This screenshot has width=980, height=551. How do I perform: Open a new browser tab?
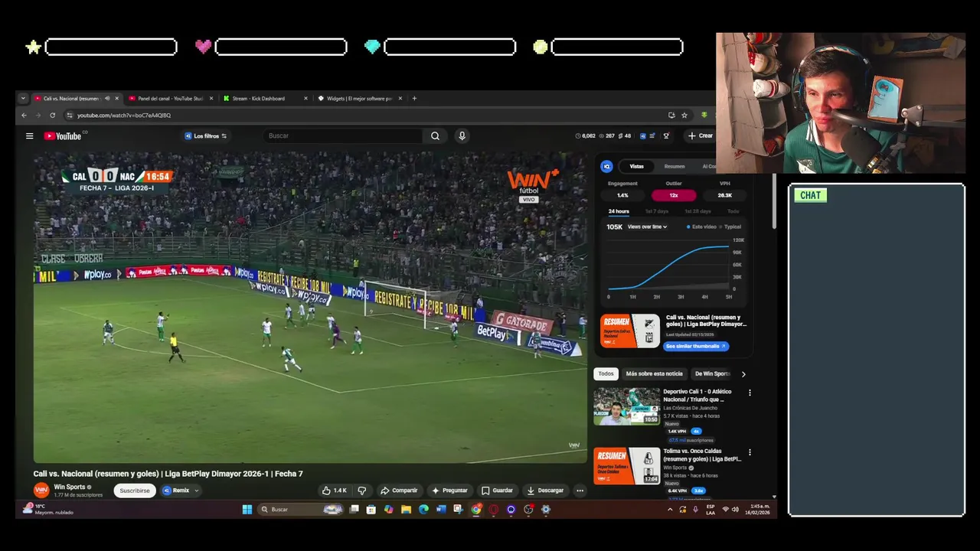click(x=414, y=99)
